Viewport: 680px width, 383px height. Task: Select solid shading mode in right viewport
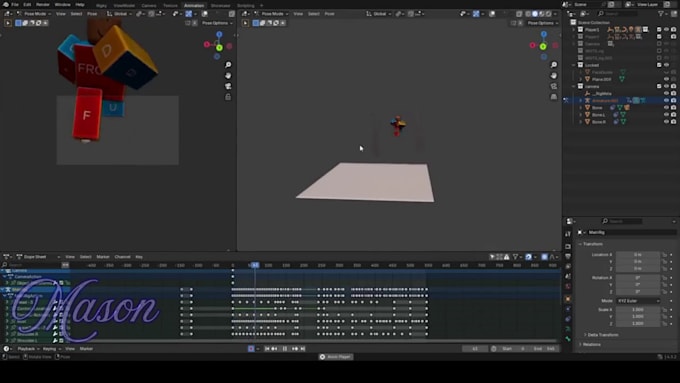click(x=535, y=14)
